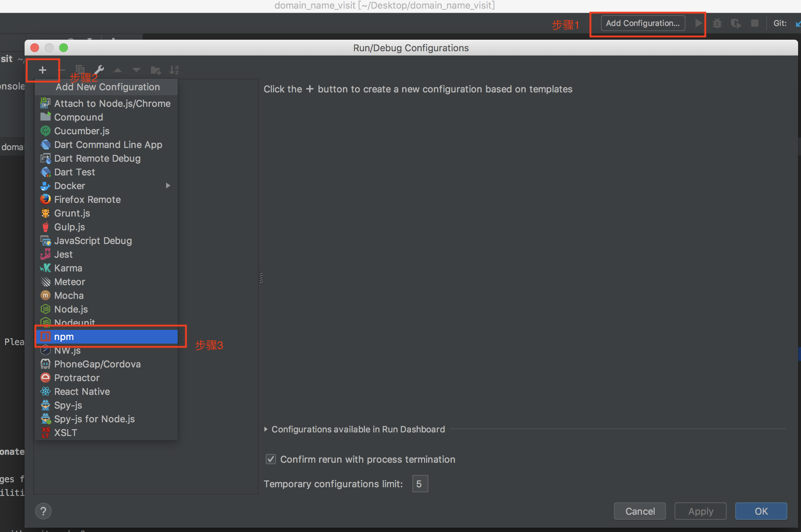Select the Jest configuration entry
This screenshot has width=801, height=532.
(64, 254)
